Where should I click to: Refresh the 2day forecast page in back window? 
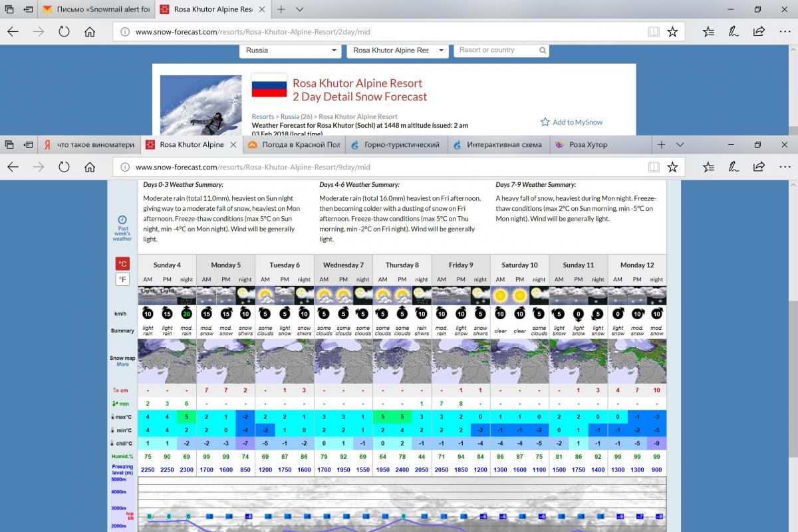65,31
